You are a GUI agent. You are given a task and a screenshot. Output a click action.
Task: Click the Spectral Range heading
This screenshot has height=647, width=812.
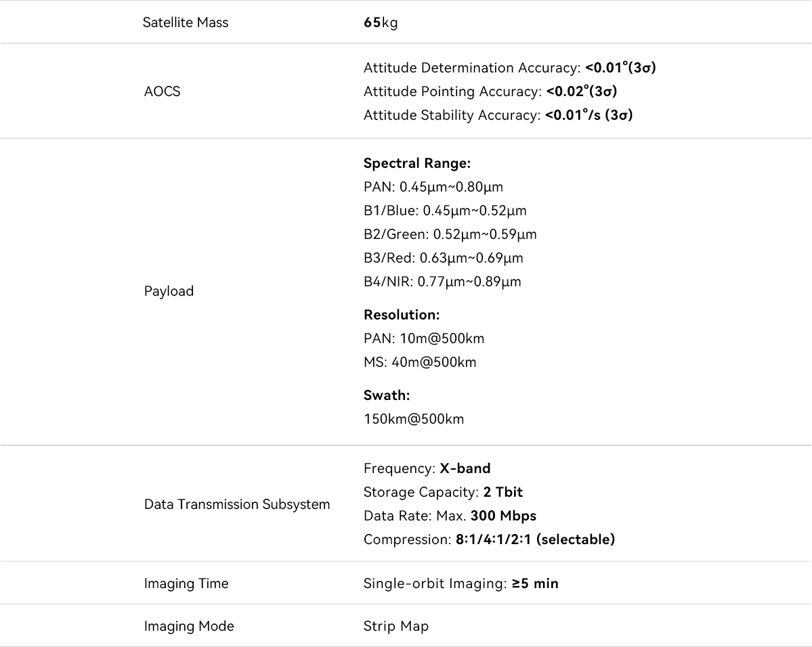[x=416, y=163]
